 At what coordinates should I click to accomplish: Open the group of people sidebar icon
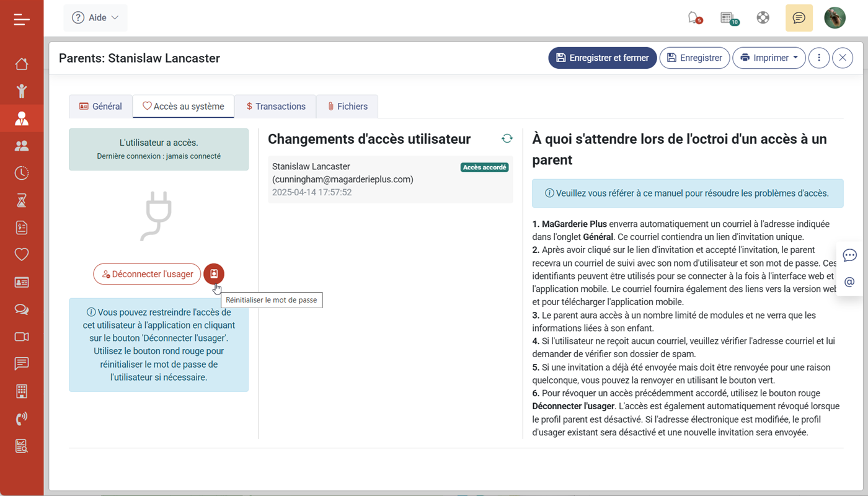[x=22, y=146]
